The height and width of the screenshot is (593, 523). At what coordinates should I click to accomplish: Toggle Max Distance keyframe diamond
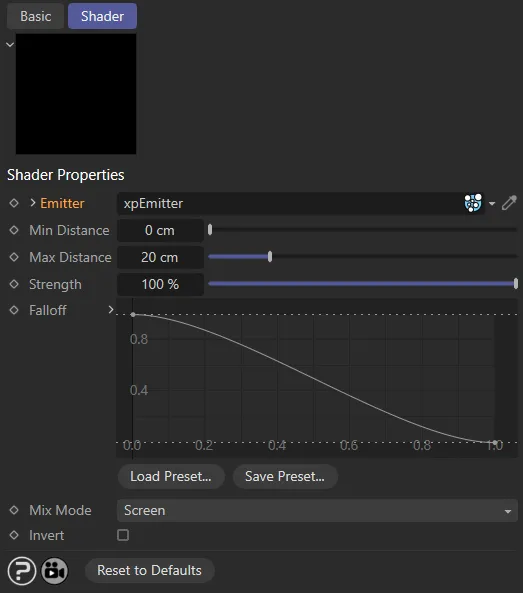coord(14,257)
